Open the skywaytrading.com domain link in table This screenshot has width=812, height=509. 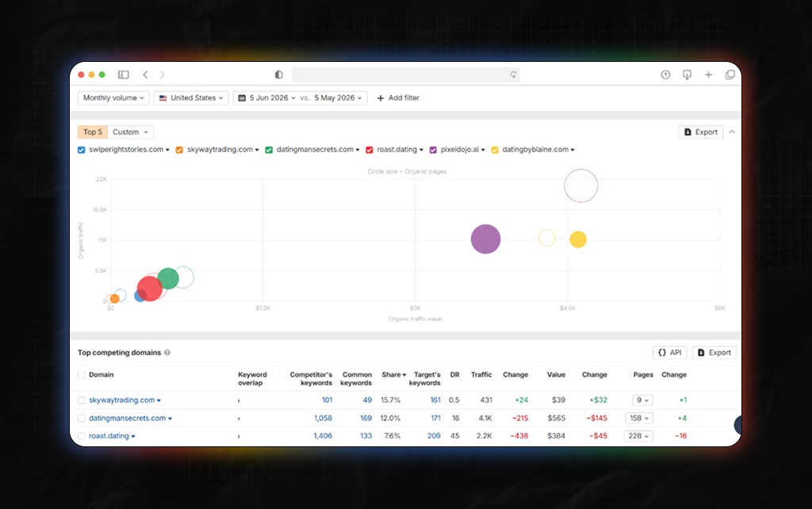(121, 400)
